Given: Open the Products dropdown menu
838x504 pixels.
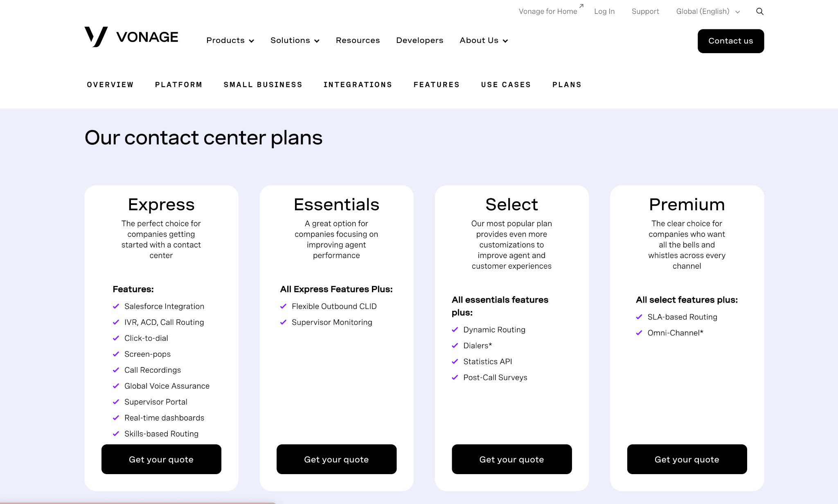Looking at the screenshot, I should (x=230, y=40).
